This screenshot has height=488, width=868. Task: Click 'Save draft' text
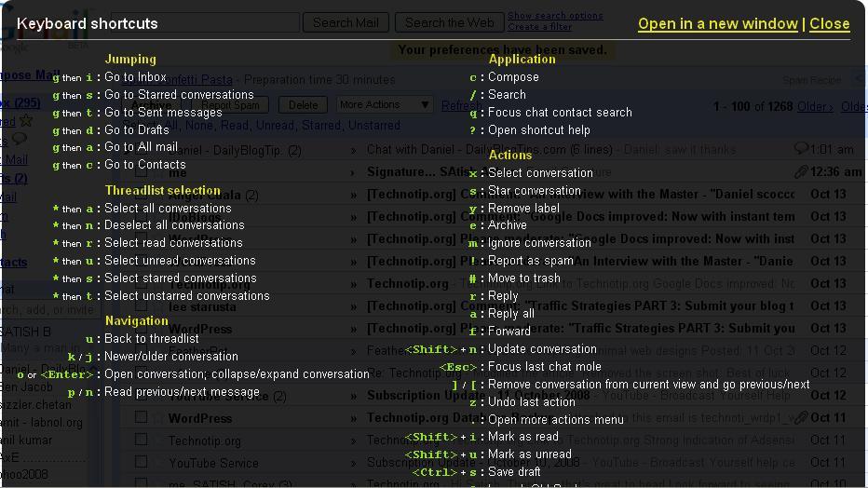pos(514,472)
